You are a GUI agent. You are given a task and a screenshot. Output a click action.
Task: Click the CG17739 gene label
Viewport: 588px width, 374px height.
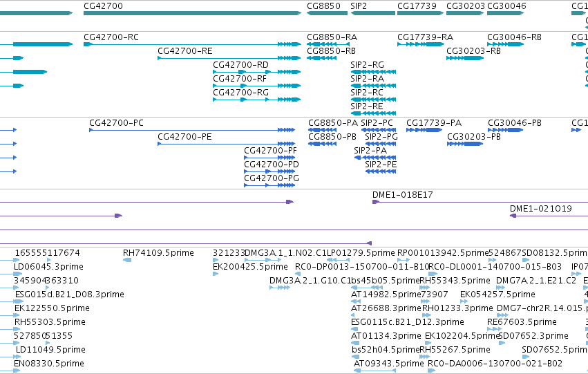[417, 6]
